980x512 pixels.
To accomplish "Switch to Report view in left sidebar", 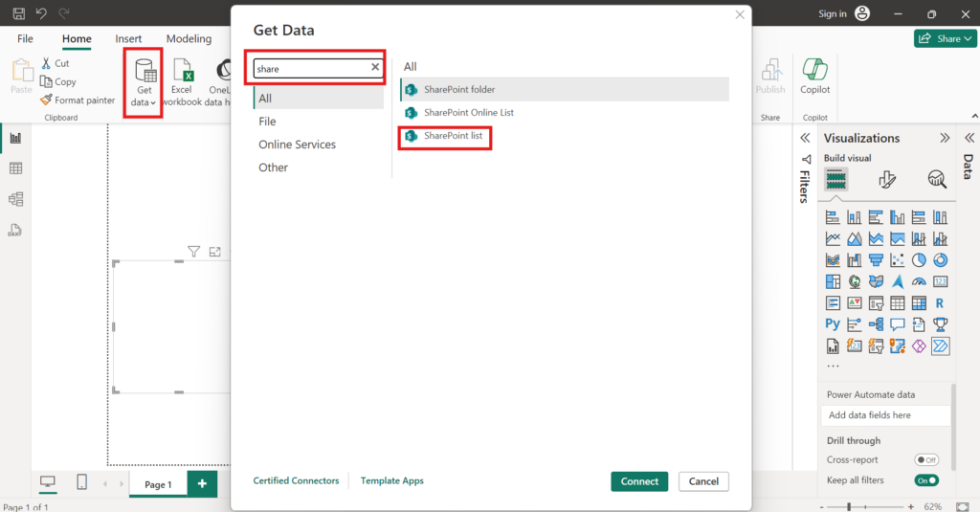I will coord(15,138).
